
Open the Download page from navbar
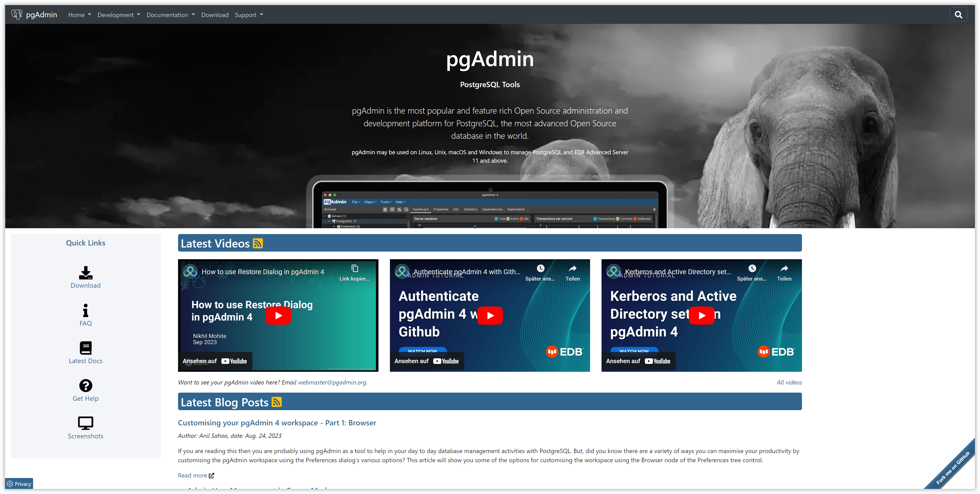[x=215, y=15]
